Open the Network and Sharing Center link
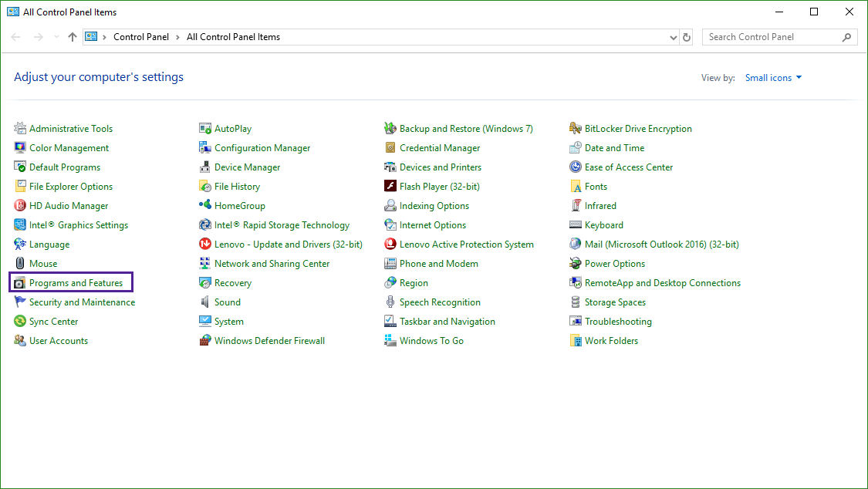This screenshot has height=489, width=868. 272,264
